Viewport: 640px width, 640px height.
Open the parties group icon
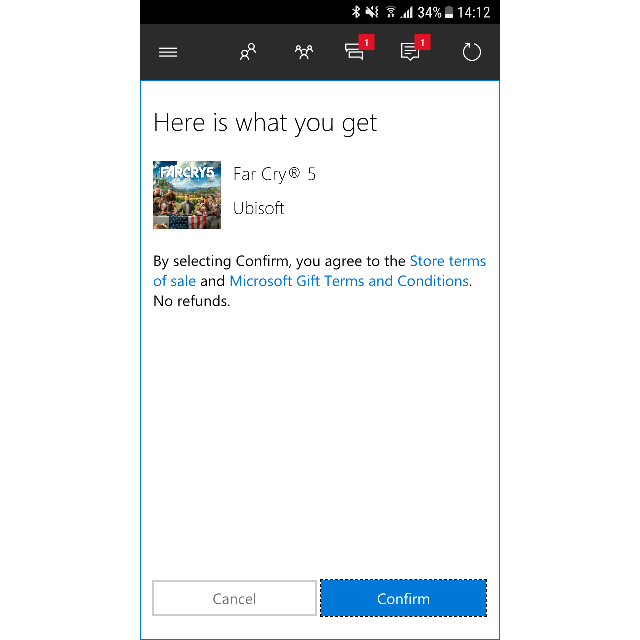(304, 52)
